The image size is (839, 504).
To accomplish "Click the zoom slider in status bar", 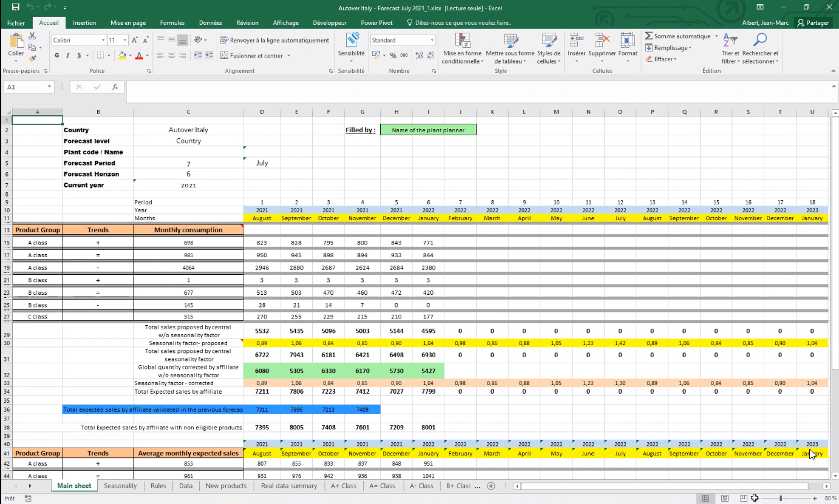I will click(x=781, y=498).
